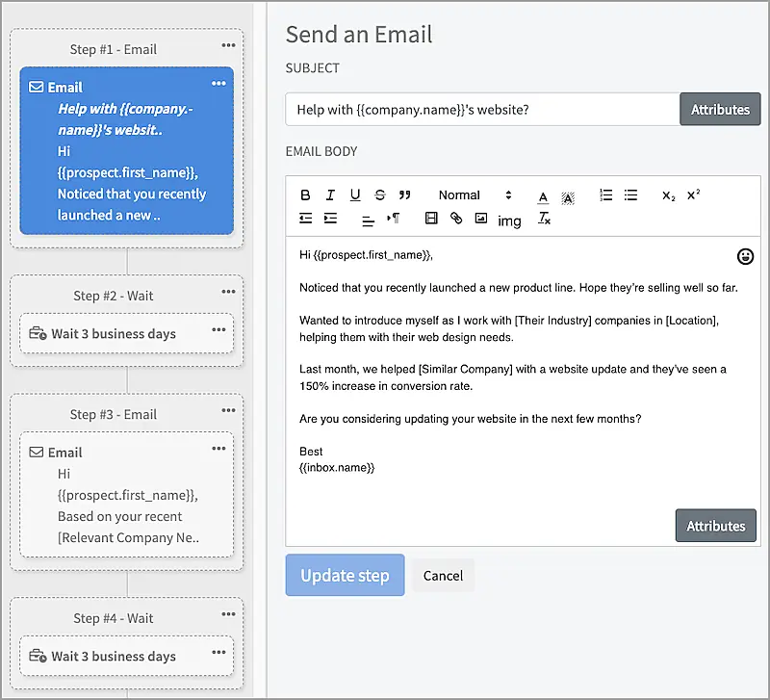The height and width of the screenshot is (700, 770).
Task: Click Update step to save changes
Action: coord(345,575)
